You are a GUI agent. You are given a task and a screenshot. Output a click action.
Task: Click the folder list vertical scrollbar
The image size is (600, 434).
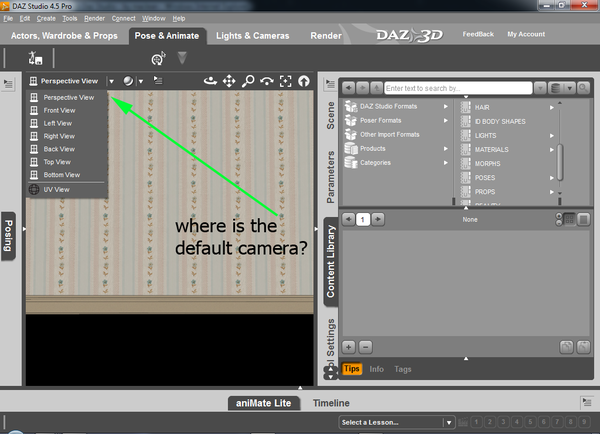[x=560, y=162]
